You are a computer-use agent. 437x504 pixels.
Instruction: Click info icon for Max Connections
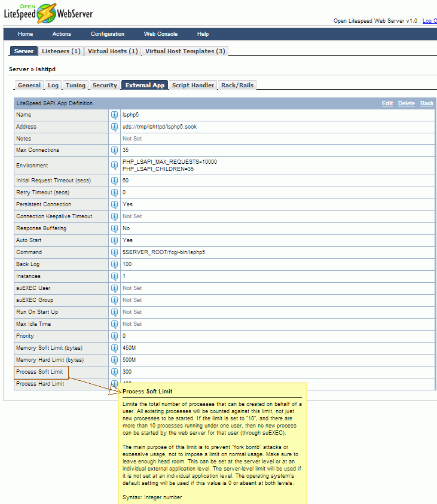coord(114,150)
